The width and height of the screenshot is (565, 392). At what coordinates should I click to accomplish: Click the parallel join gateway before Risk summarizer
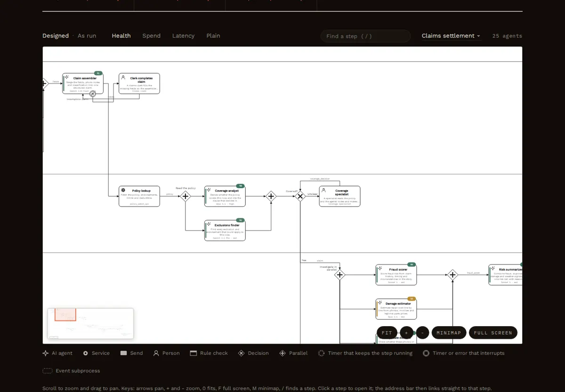pos(452,275)
